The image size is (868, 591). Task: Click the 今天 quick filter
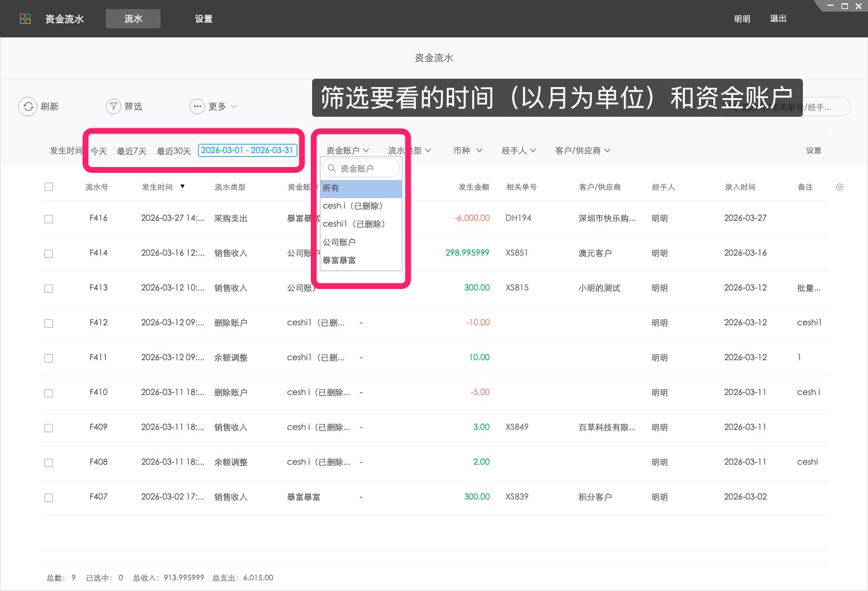click(99, 151)
